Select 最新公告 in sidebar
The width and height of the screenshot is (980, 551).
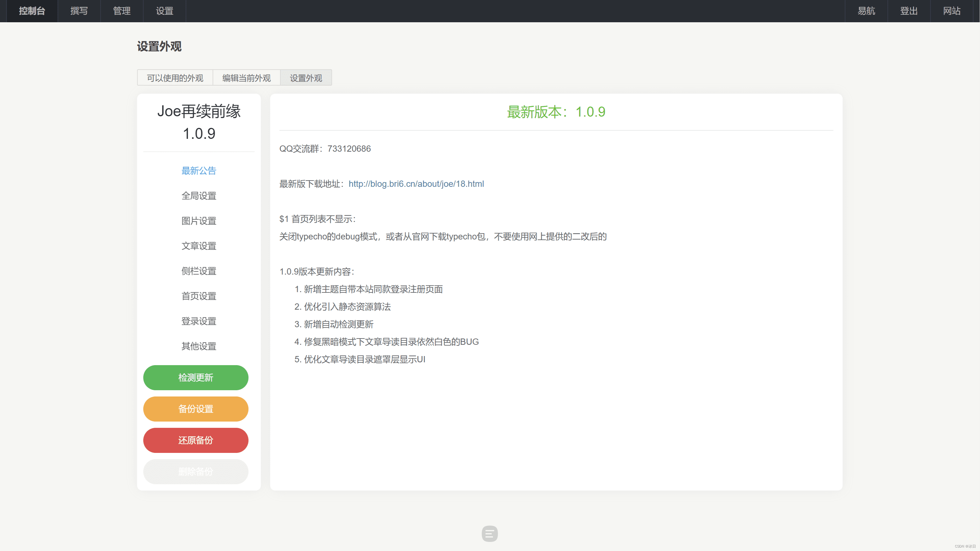[x=199, y=171]
